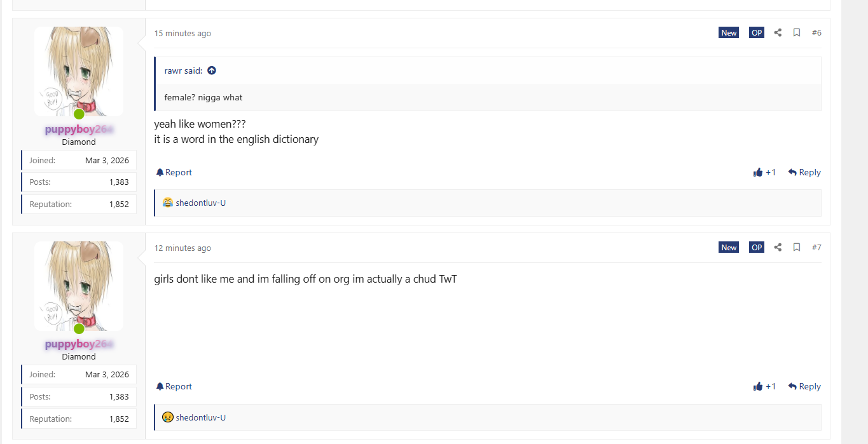Click the thumbs-up like icon on post #7

pyautogui.click(x=758, y=386)
